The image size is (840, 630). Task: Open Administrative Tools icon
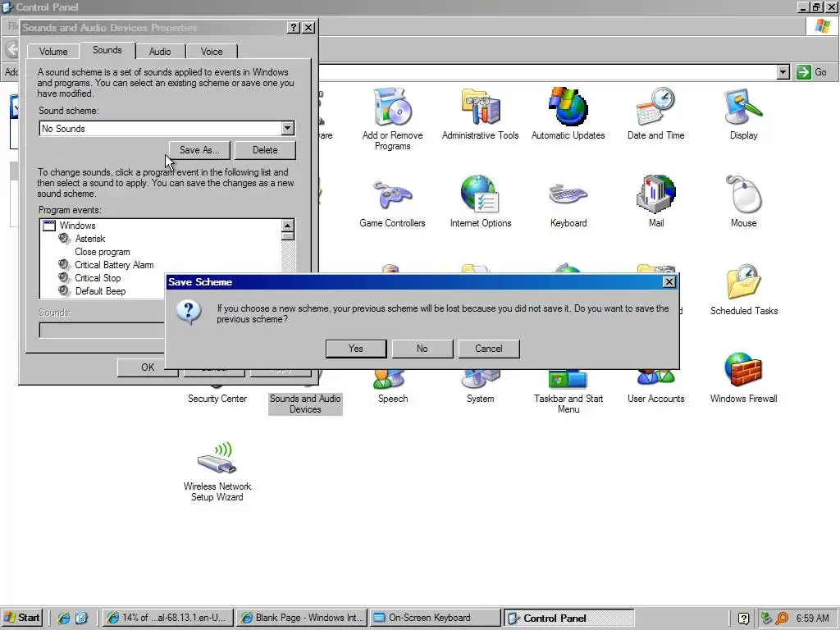[x=481, y=107]
